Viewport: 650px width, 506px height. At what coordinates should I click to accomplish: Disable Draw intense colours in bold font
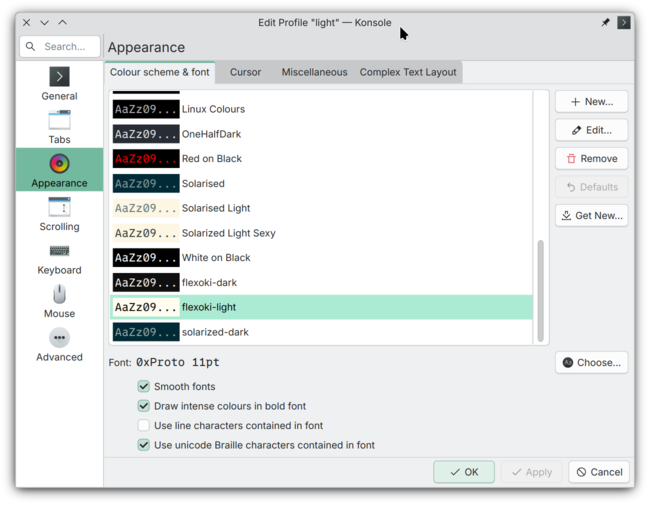coord(143,406)
